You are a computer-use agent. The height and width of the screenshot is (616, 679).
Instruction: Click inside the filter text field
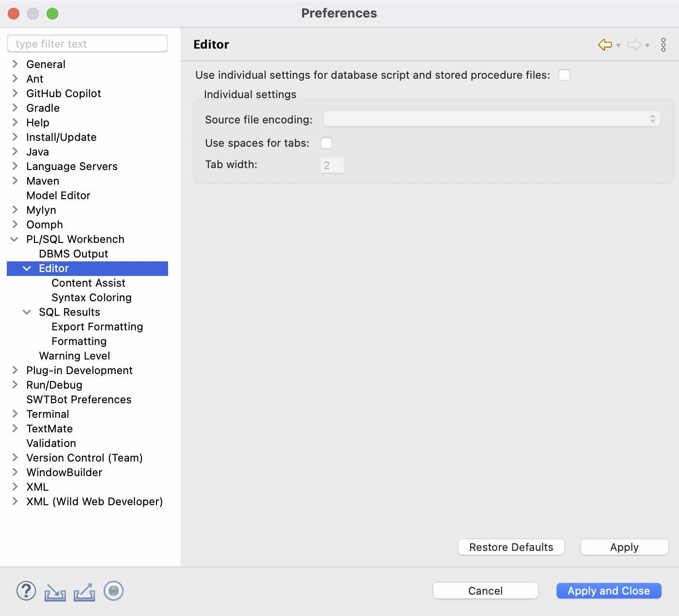click(x=87, y=44)
